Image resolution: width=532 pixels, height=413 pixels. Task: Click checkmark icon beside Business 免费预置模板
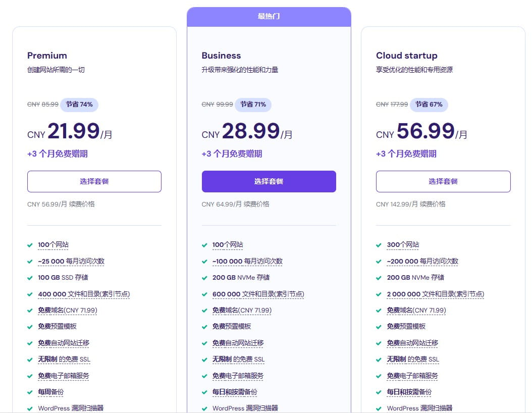[x=204, y=327]
